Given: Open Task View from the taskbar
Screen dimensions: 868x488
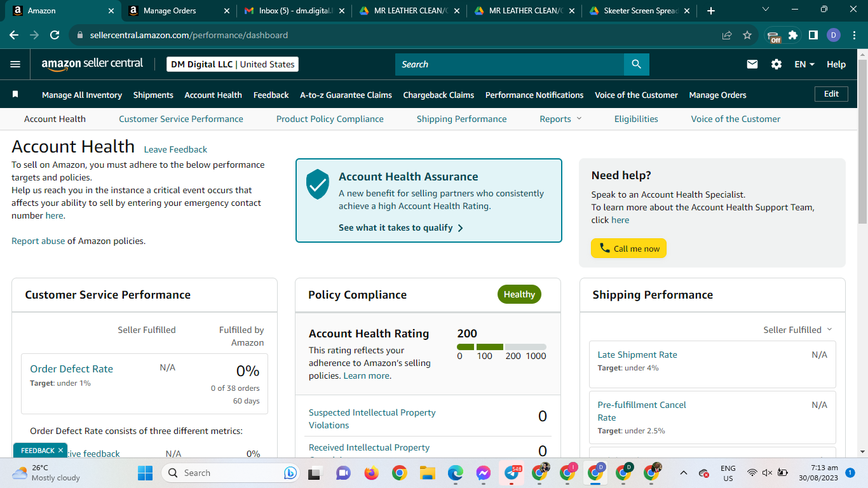Looking at the screenshot, I should [314, 473].
